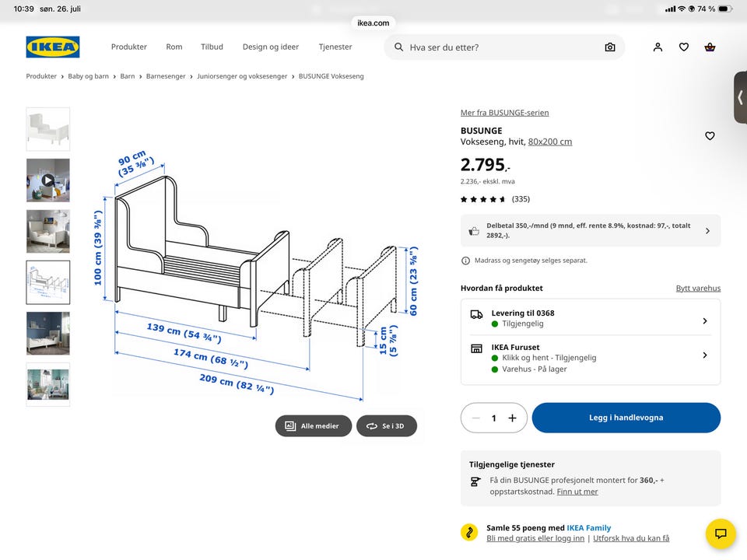Click the IKEA Furuset store icon
This screenshot has width=747, height=560.
[476, 348]
